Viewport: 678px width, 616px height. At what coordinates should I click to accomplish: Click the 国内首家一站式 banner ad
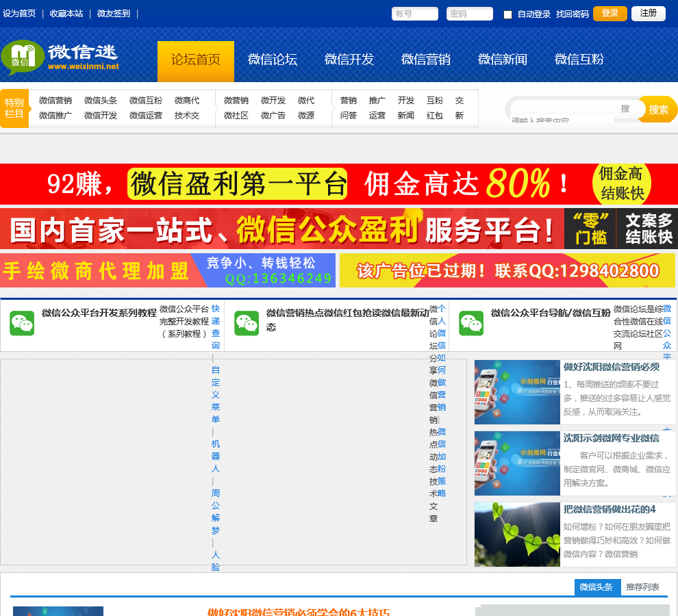pyautogui.click(x=339, y=229)
